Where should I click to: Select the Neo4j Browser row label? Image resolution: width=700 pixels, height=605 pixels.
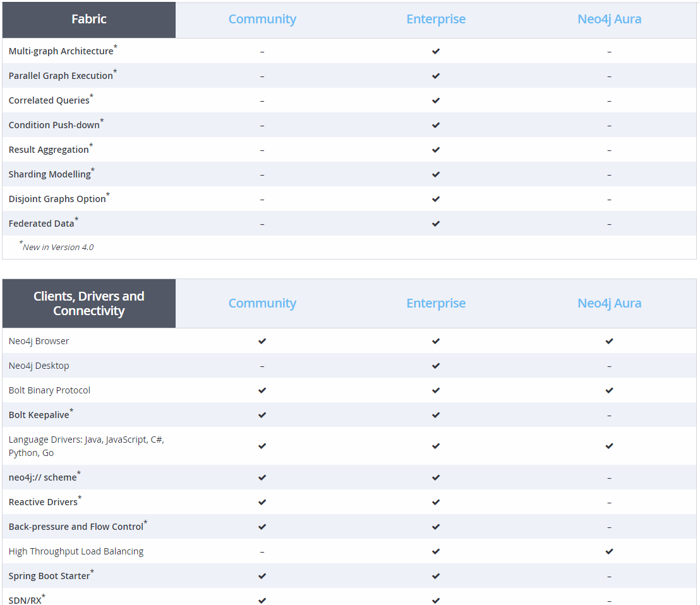[x=39, y=341]
